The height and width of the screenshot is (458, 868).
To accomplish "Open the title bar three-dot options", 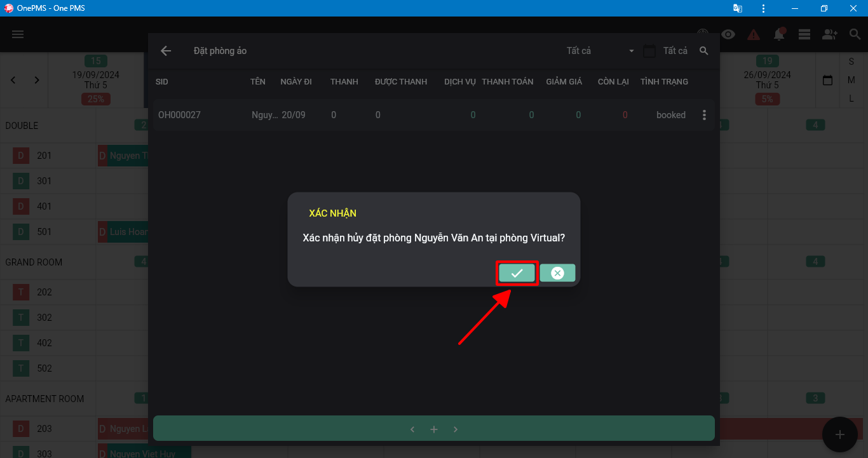I will 763,8.
